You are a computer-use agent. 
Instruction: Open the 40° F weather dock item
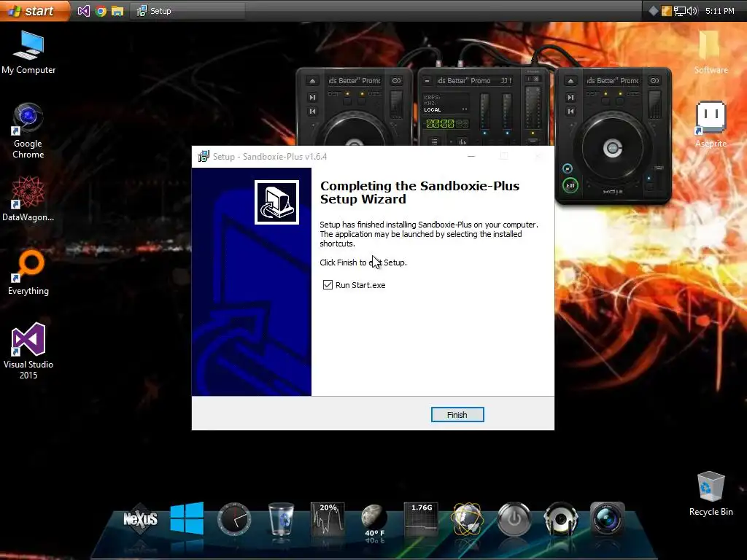click(x=374, y=521)
